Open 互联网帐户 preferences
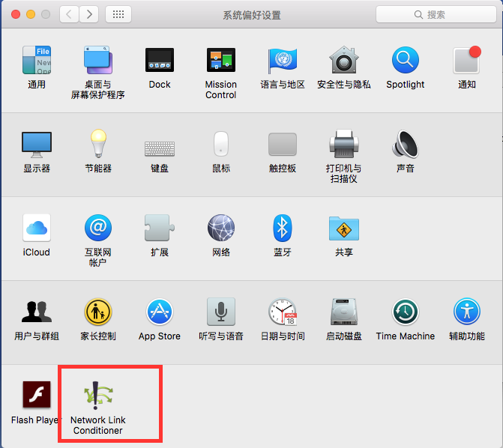This screenshot has height=448, width=503. point(98,228)
